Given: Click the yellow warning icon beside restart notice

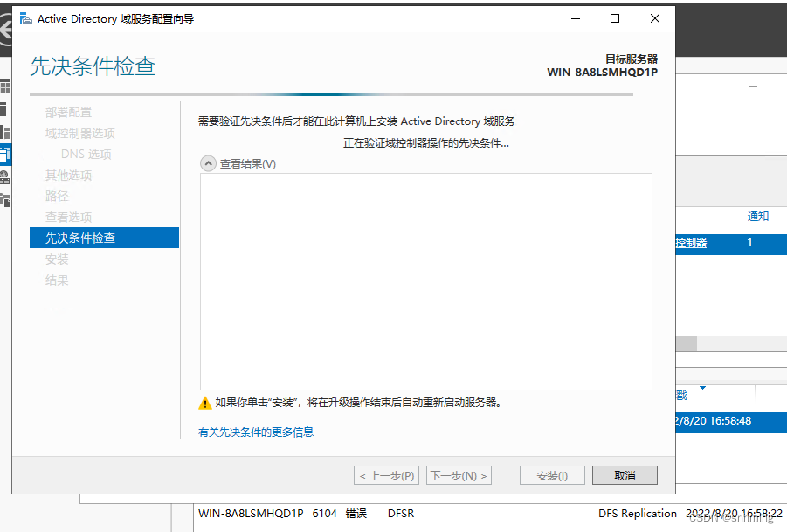Looking at the screenshot, I should coord(204,403).
